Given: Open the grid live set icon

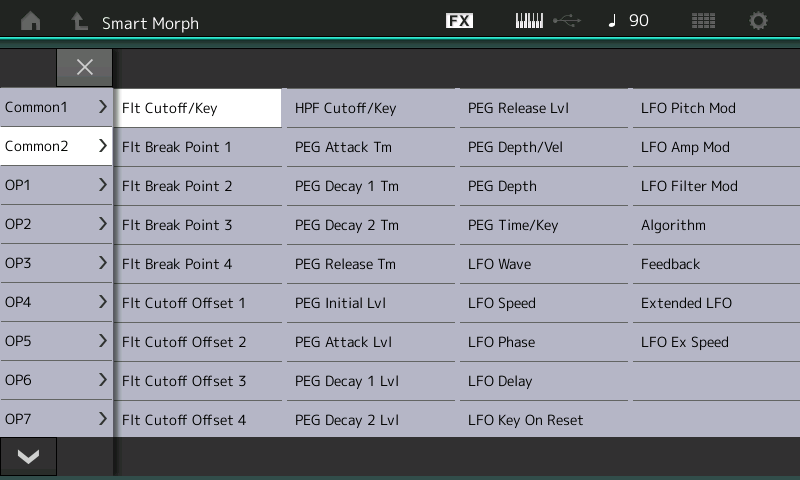Looking at the screenshot, I should pos(703,21).
